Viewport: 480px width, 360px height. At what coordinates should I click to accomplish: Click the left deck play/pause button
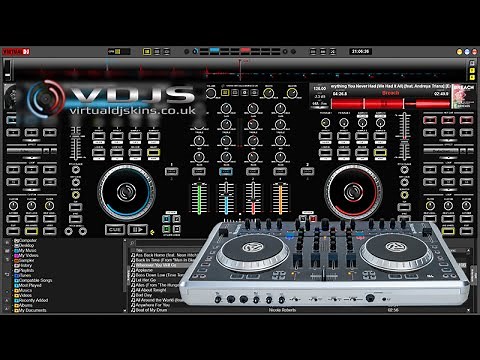point(138,229)
